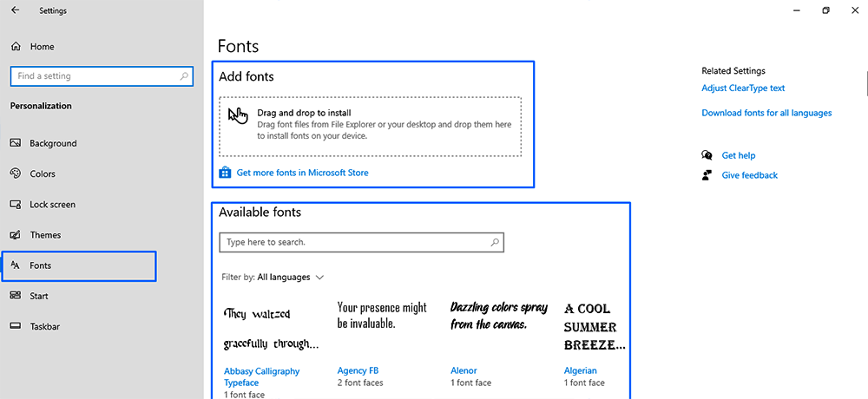Open the Give feedback link

pyautogui.click(x=750, y=175)
